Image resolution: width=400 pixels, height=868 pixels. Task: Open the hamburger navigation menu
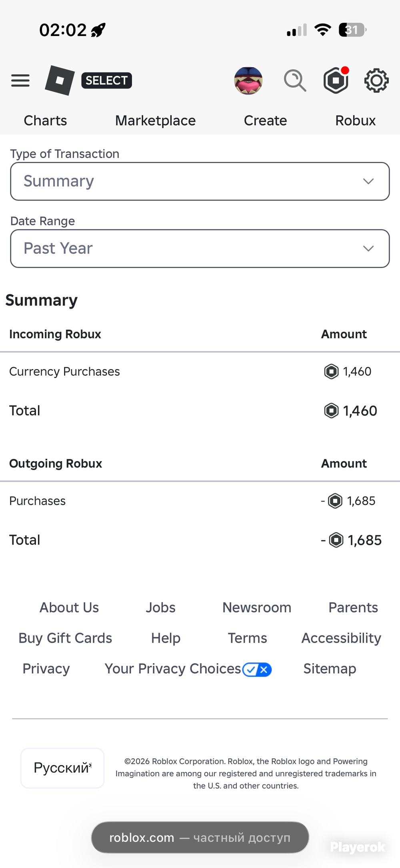(20, 80)
